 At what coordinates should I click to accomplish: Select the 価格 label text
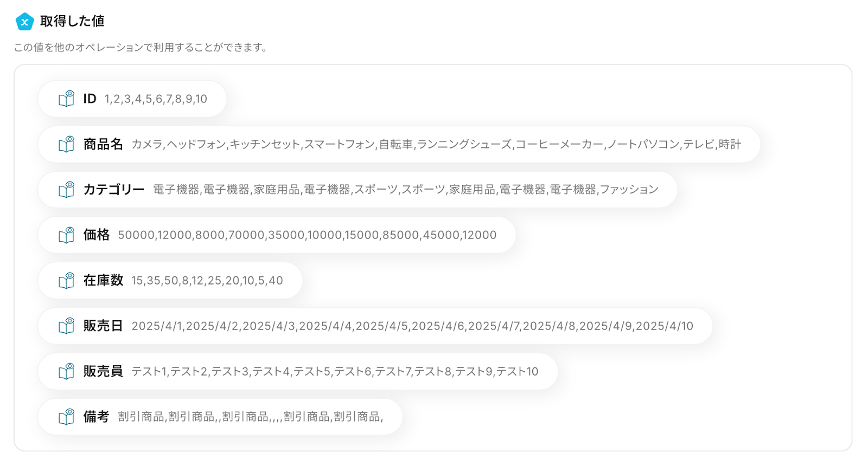click(96, 235)
